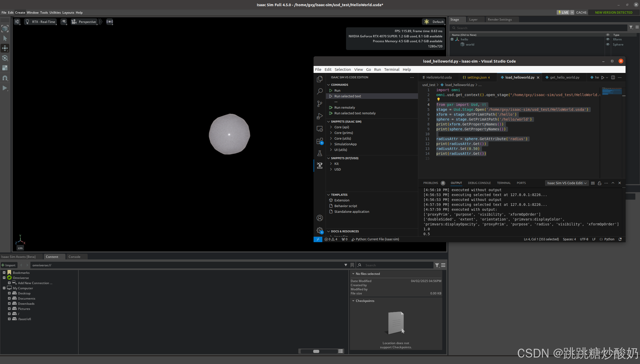
Task: Open VS Code Extensions icon
Action: coord(320,141)
